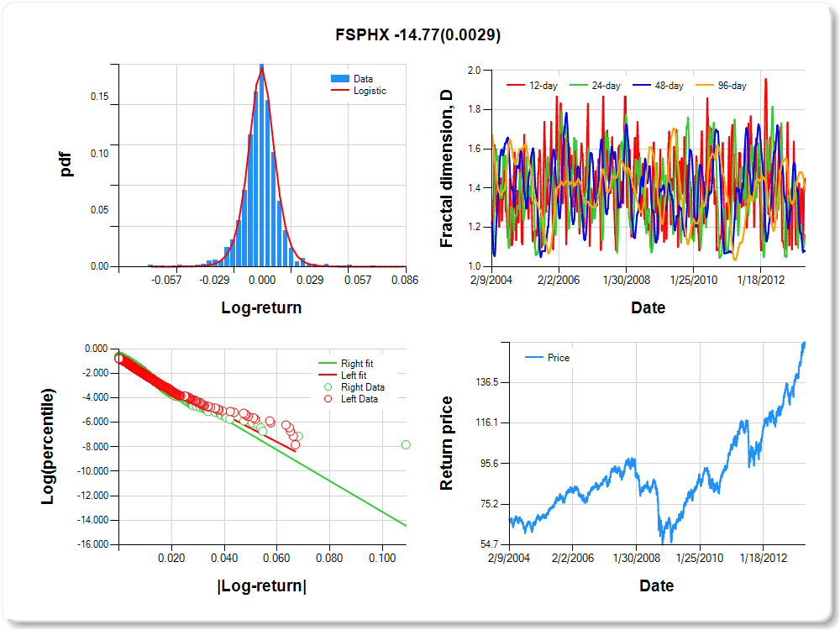Select the chart title FSPHX -14.77(0.0029)
The height and width of the screenshot is (630, 840).
click(417, 34)
